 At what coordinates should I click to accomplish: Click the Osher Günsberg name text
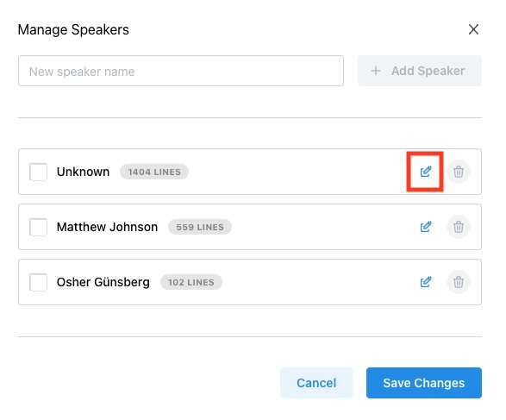click(x=103, y=282)
